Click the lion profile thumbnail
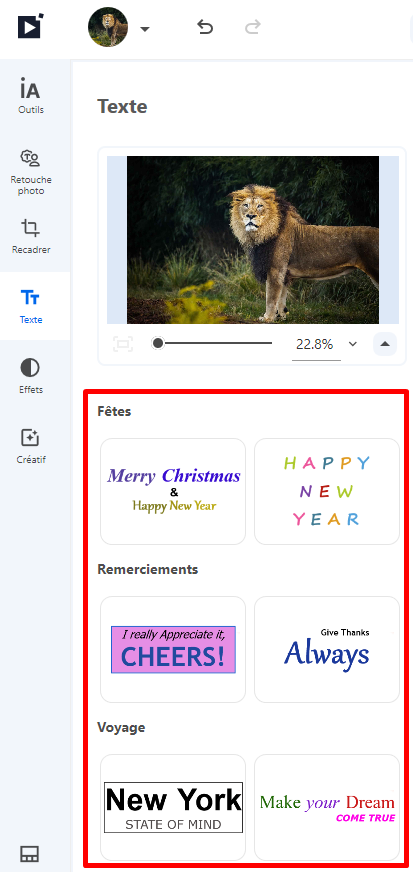Viewport: 413px width, 872px height. click(x=108, y=27)
